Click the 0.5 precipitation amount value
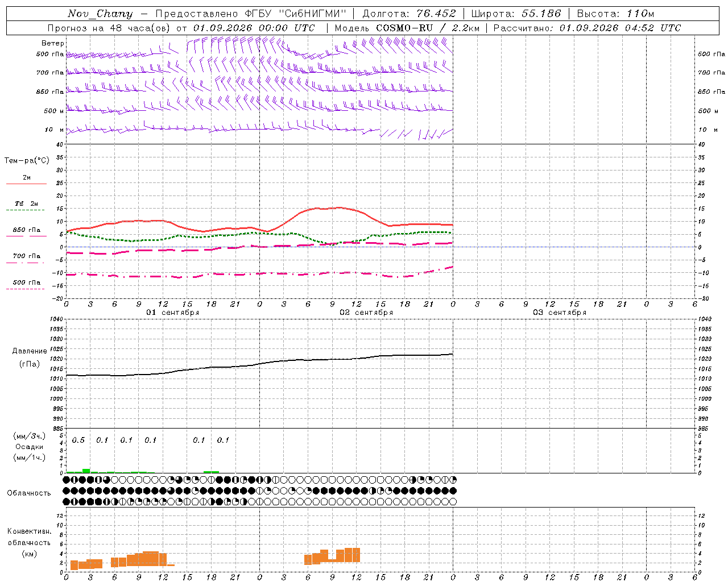This screenshot has width=728, height=582. point(78,440)
